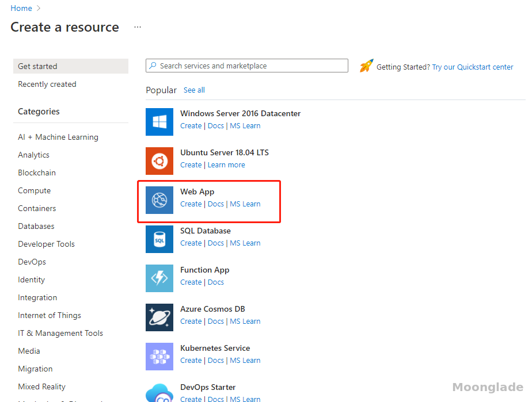
Task: Open Docs link under SQL Database
Action: pos(216,243)
